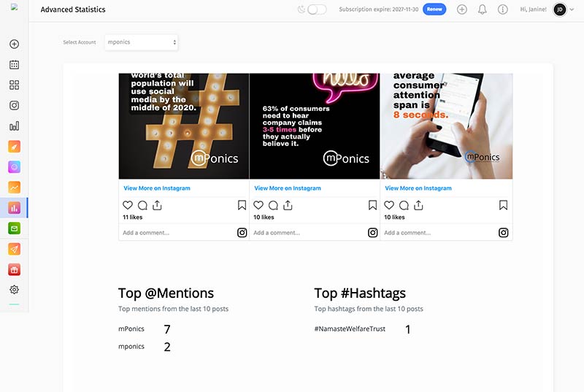The height and width of the screenshot is (392, 584).
Task: Bookmark the attention span post
Action: tap(503, 205)
